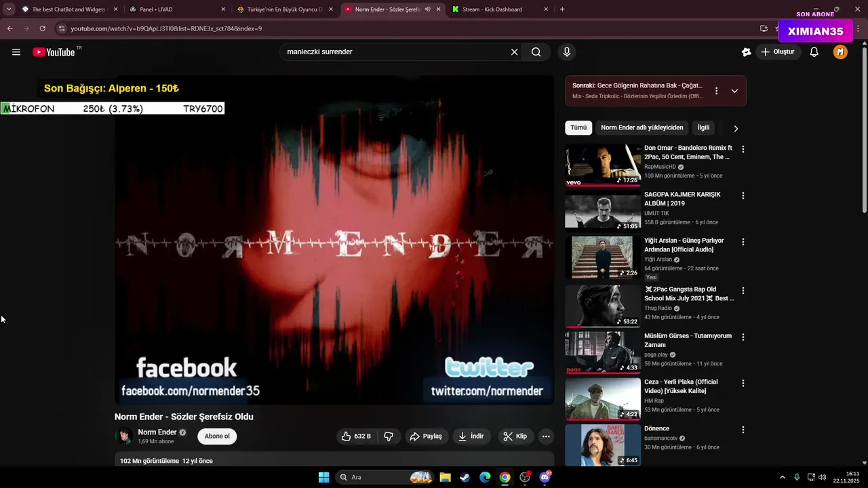The height and width of the screenshot is (488, 868).
Task: Create a clip with Klip button
Action: pos(515,436)
